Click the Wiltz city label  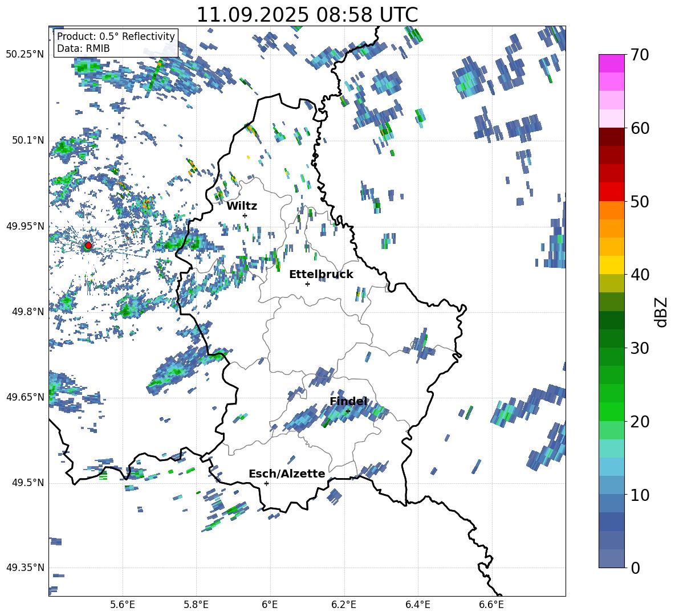pyautogui.click(x=242, y=206)
